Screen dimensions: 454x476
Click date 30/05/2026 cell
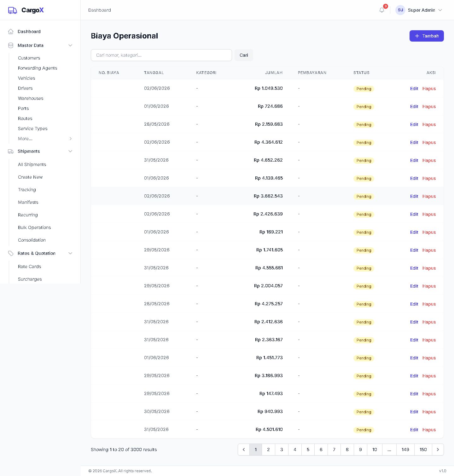click(x=157, y=411)
